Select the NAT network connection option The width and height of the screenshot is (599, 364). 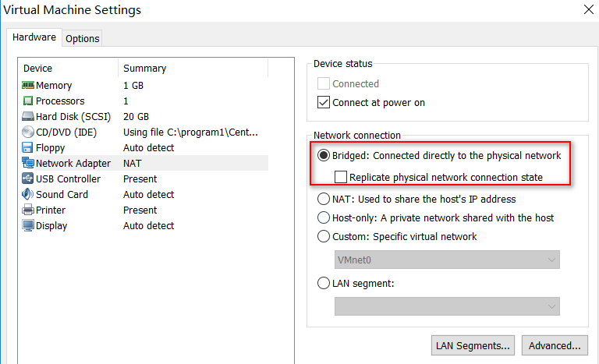coord(324,199)
